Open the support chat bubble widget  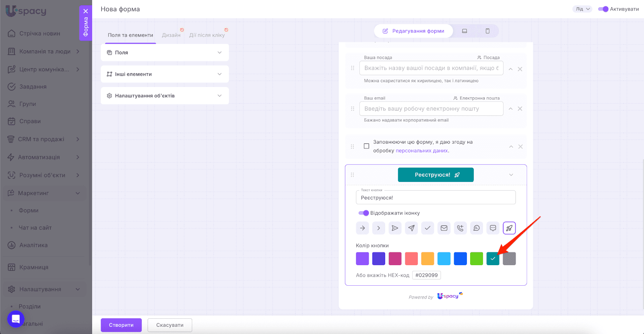tap(16, 319)
